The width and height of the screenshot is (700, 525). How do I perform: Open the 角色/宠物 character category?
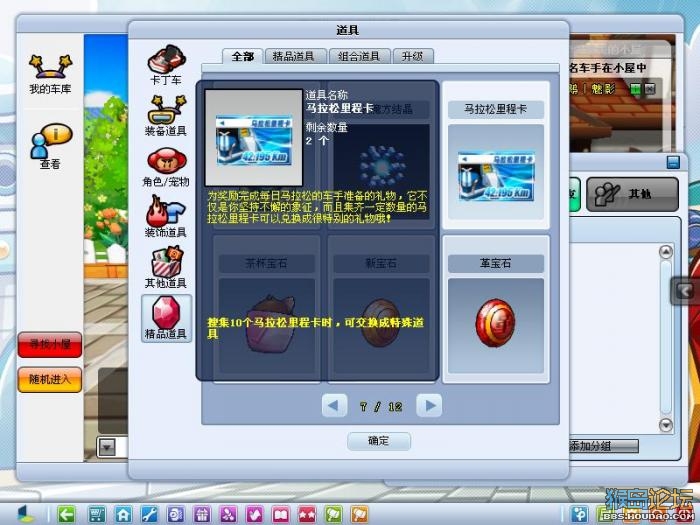click(166, 167)
